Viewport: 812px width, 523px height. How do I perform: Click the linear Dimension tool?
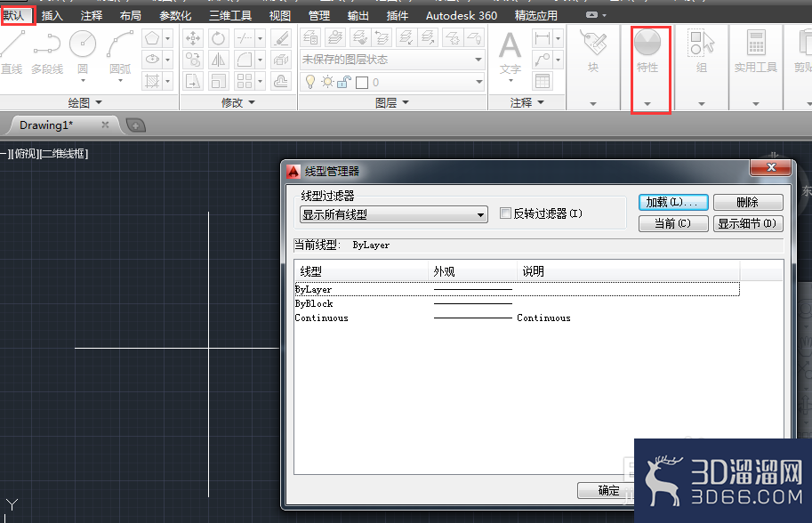point(543,38)
